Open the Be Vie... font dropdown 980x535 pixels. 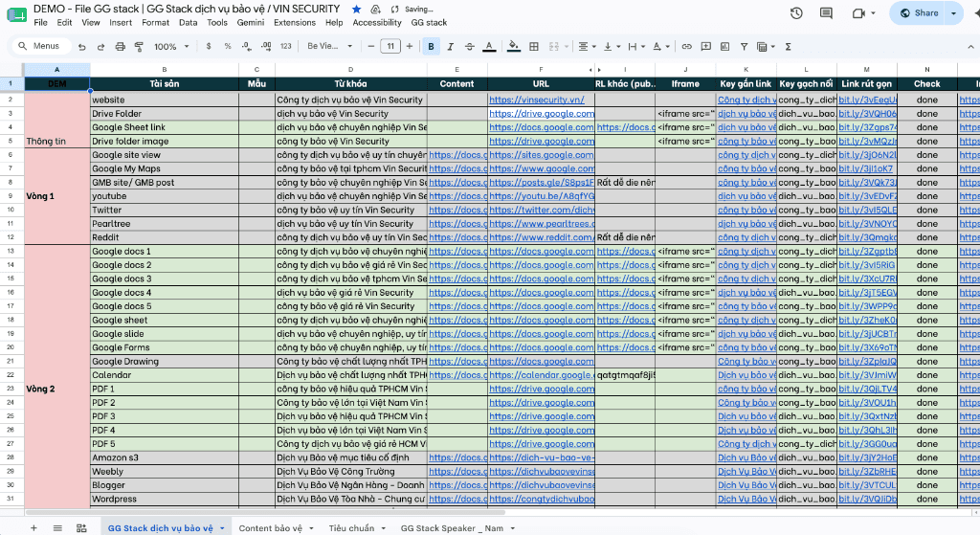(x=329, y=46)
